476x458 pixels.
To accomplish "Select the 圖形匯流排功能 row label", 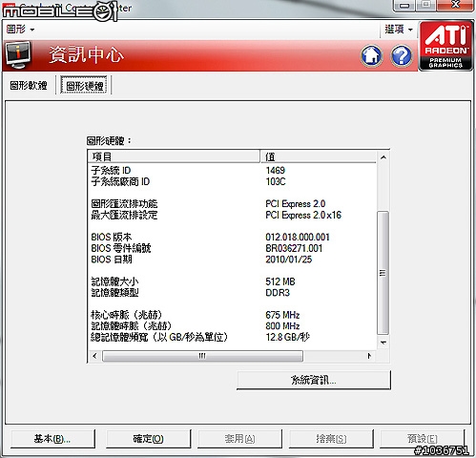I will click(x=124, y=204).
